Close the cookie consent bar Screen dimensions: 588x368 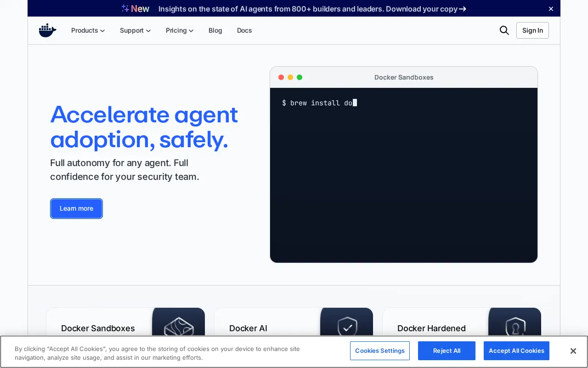tap(573, 351)
